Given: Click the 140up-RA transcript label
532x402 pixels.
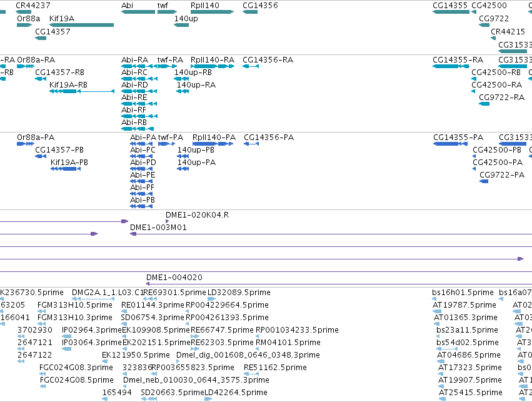Looking at the screenshot, I should coord(196,85).
